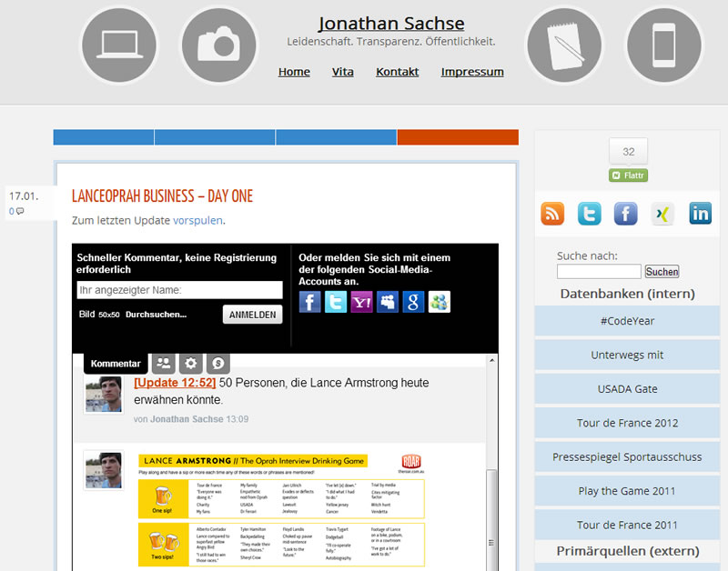Click the Suchen search button

[x=662, y=271]
